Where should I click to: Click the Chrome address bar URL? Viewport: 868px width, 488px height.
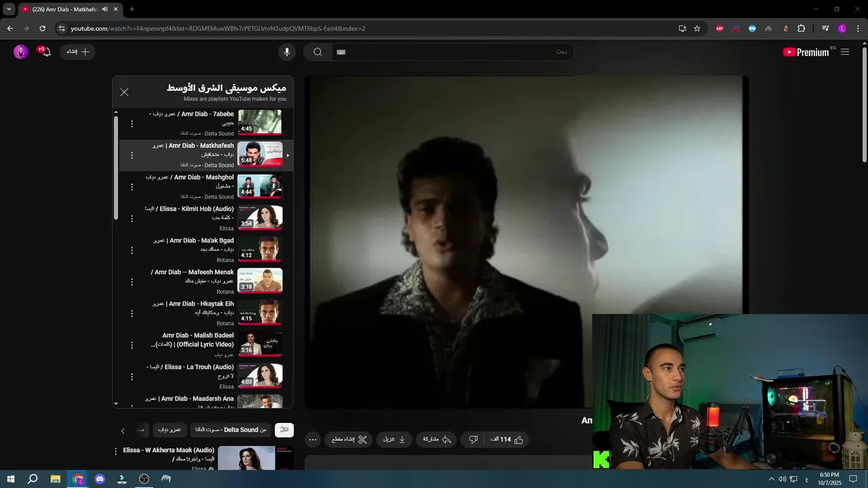click(218, 28)
